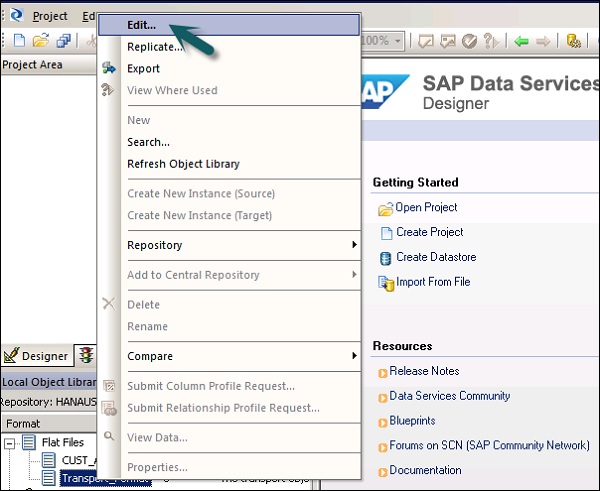Click the Open folder toolbar icon

pyautogui.click(x=41, y=41)
